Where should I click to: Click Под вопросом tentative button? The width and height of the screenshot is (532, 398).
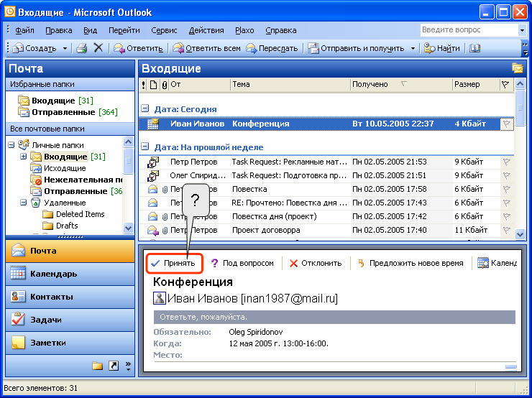pyautogui.click(x=242, y=264)
